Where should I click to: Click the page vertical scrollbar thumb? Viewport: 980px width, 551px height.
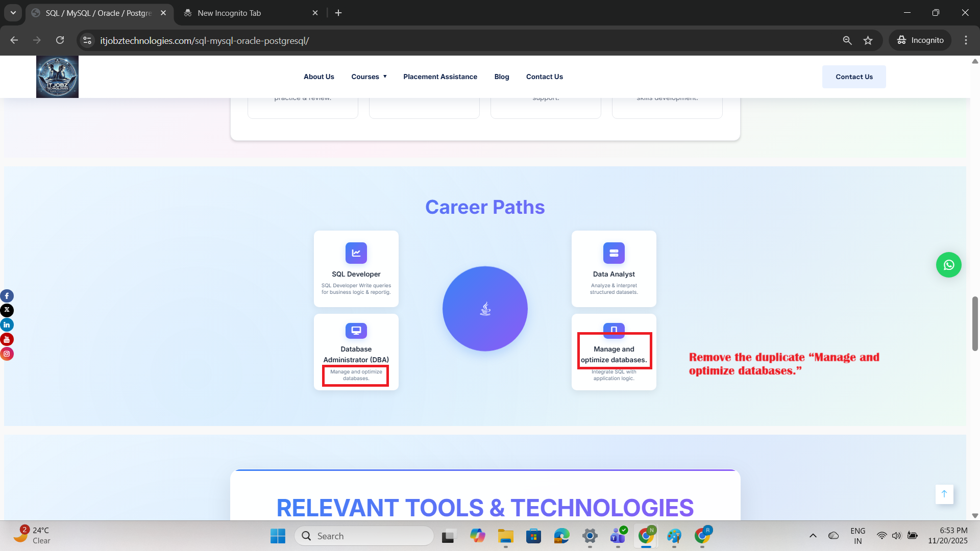tap(974, 323)
